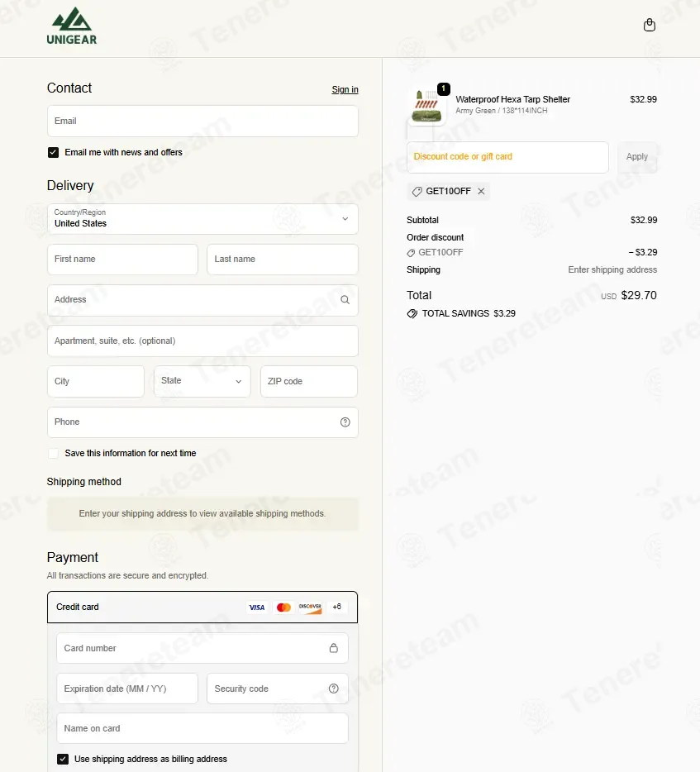Focus the Security code field
The width and height of the screenshot is (700, 772).
tap(278, 689)
